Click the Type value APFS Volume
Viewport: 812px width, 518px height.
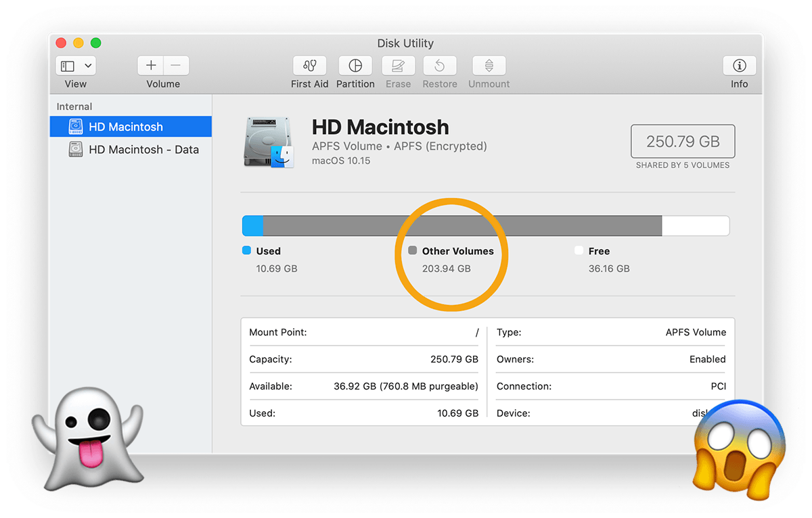coord(696,332)
